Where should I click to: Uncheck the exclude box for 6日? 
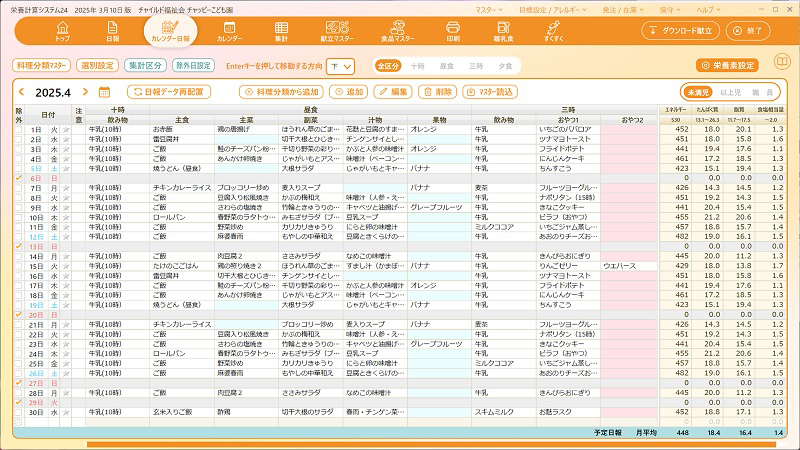click(x=19, y=178)
